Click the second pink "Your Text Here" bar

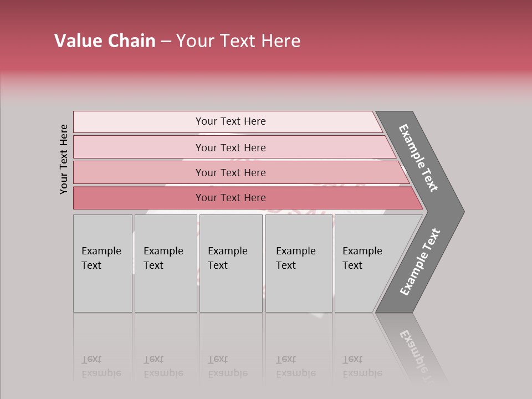pyautogui.click(x=231, y=147)
